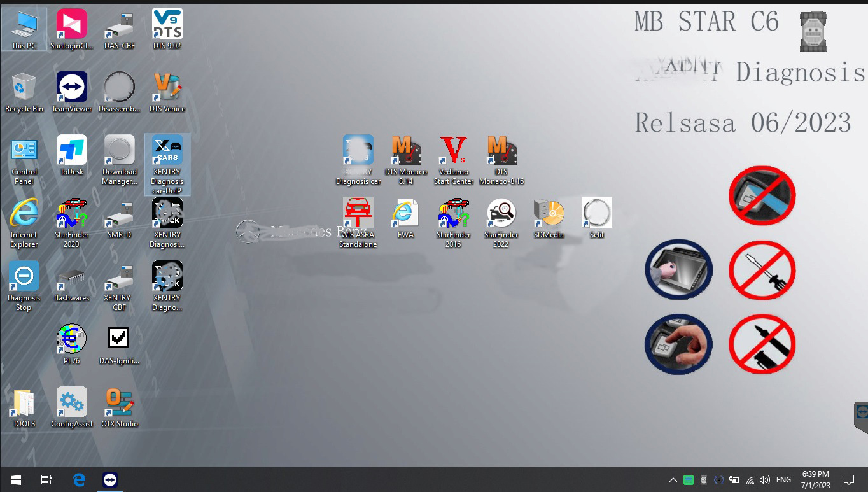Viewport: 868px width, 492px height.
Task: Open DTS Monaco-8.16 shortcut
Action: pyautogui.click(x=501, y=160)
